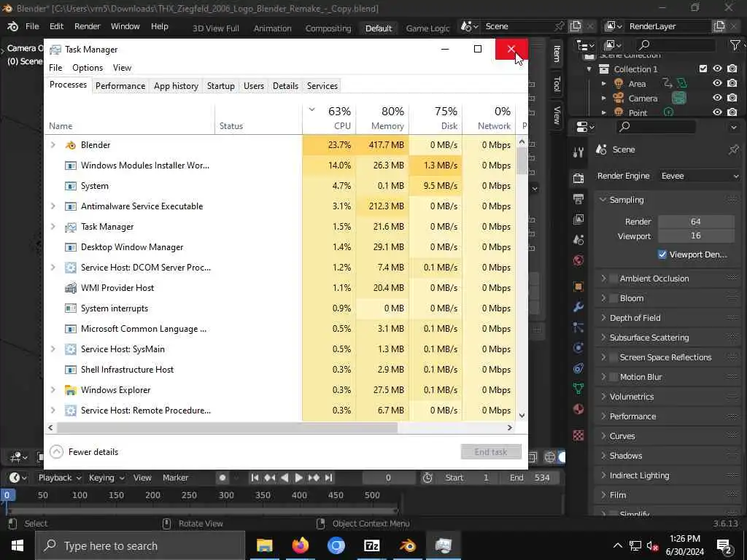747x560 pixels.
Task: Open World properties globe icon
Action: (x=578, y=260)
